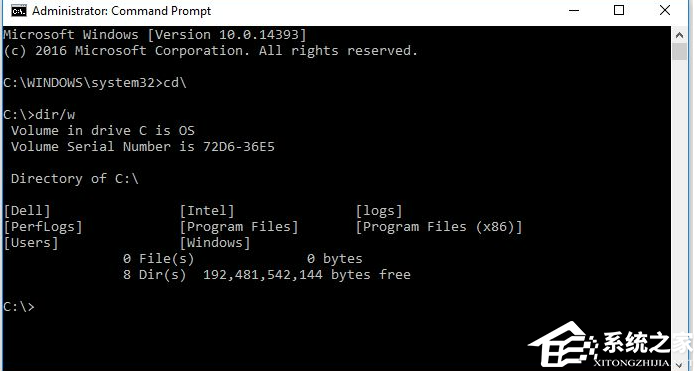Click the vertical scrollbar thumb

click(x=679, y=52)
